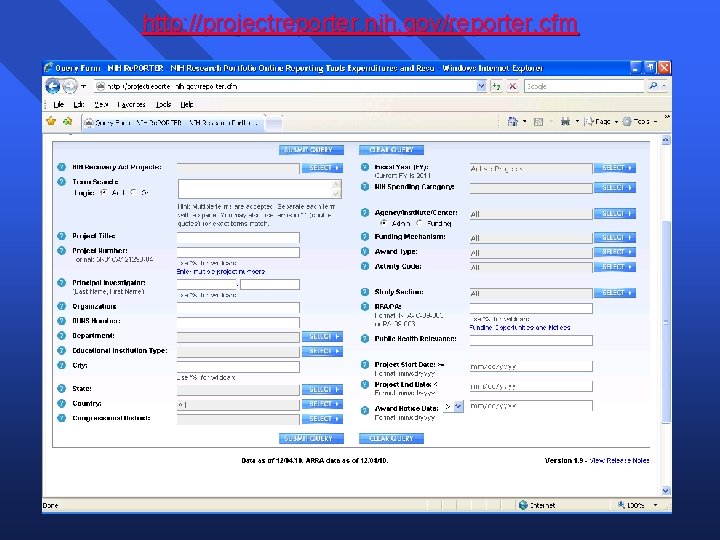The height and width of the screenshot is (540, 720).
Task: Open the Help menu
Action: coord(186,105)
